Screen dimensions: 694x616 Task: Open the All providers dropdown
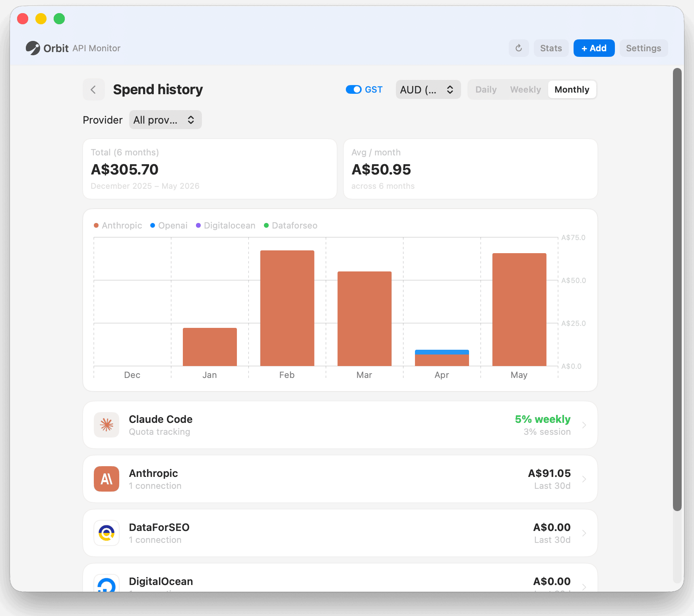click(165, 120)
